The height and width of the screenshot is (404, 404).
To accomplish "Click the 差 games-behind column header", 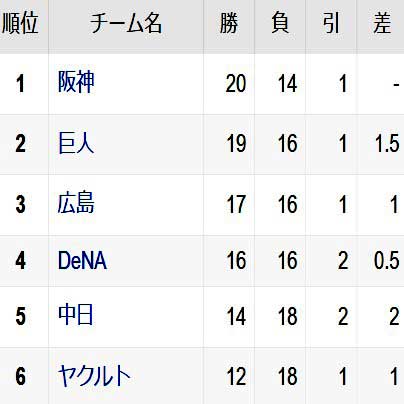I will pos(380,24).
